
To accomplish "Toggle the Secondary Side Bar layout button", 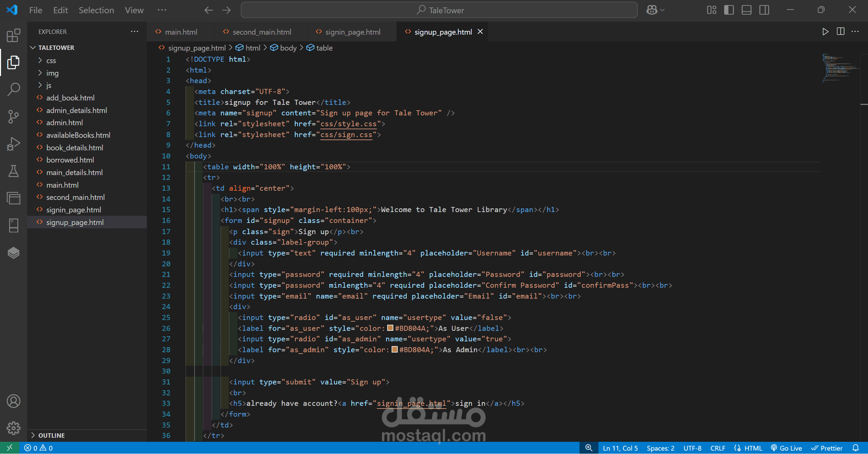I will point(764,10).
